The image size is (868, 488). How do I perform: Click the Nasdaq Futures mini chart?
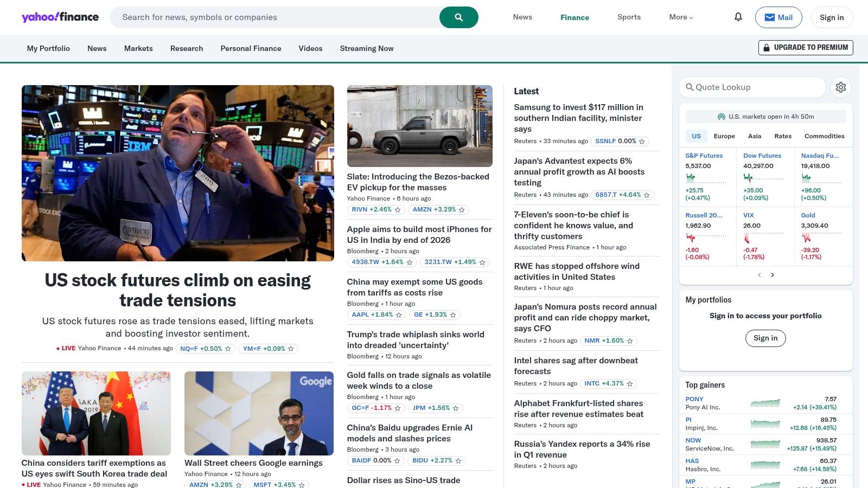tap(821, 178)
